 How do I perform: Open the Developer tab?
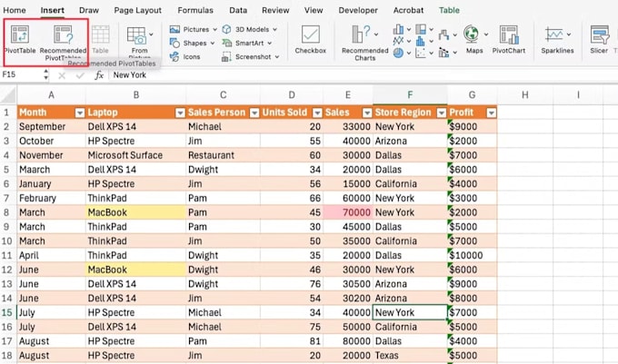[358, 10]
